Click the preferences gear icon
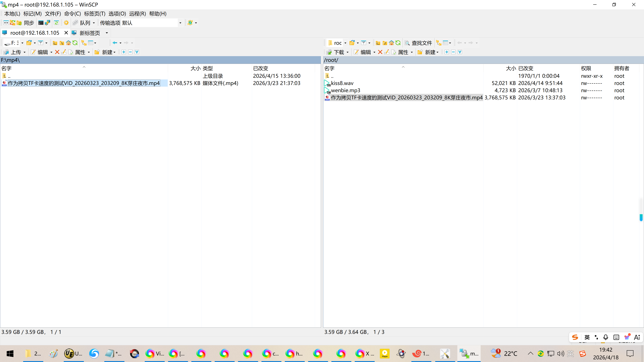The image size is (644, 362). [x=66, y=23]
